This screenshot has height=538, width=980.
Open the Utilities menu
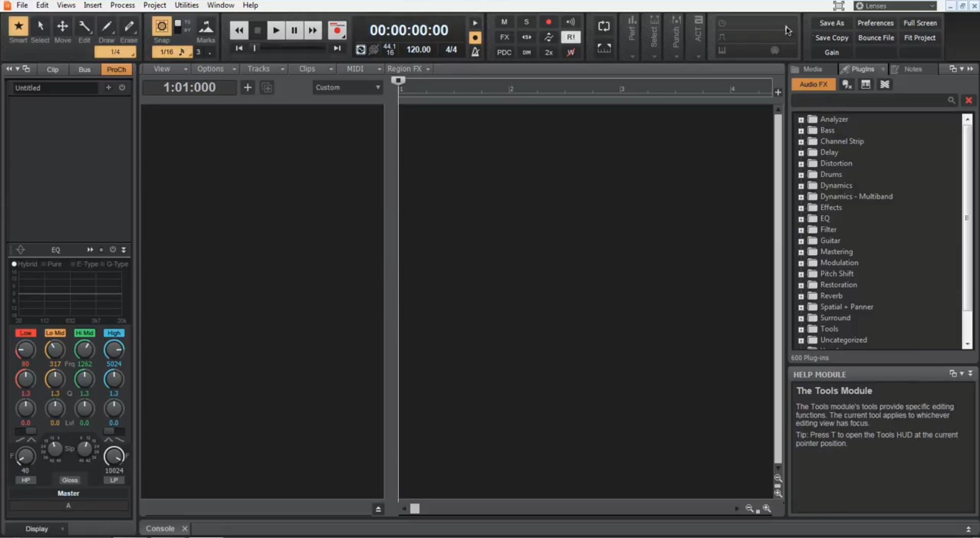[x=186, y=5]
